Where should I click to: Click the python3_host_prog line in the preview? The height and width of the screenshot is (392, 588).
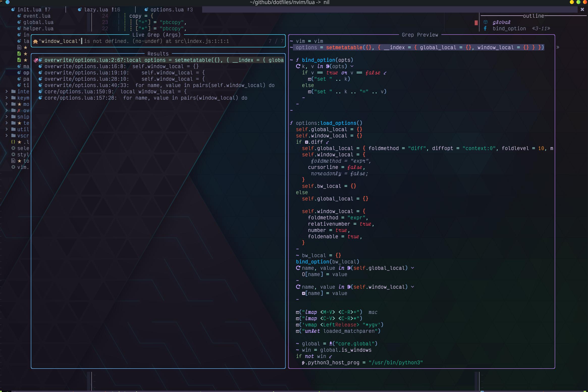362,363
